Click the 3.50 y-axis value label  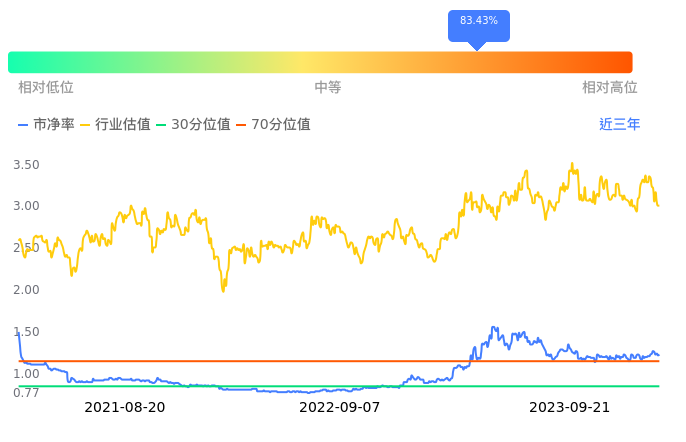click(x=26, y=164)
